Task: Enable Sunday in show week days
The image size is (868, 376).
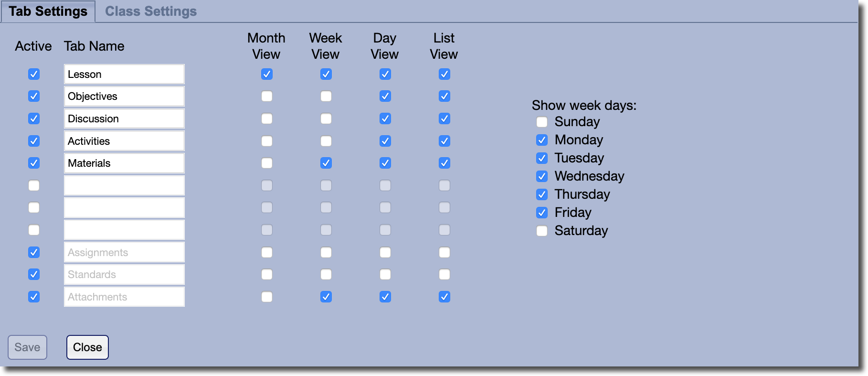Action: point(542,122)
